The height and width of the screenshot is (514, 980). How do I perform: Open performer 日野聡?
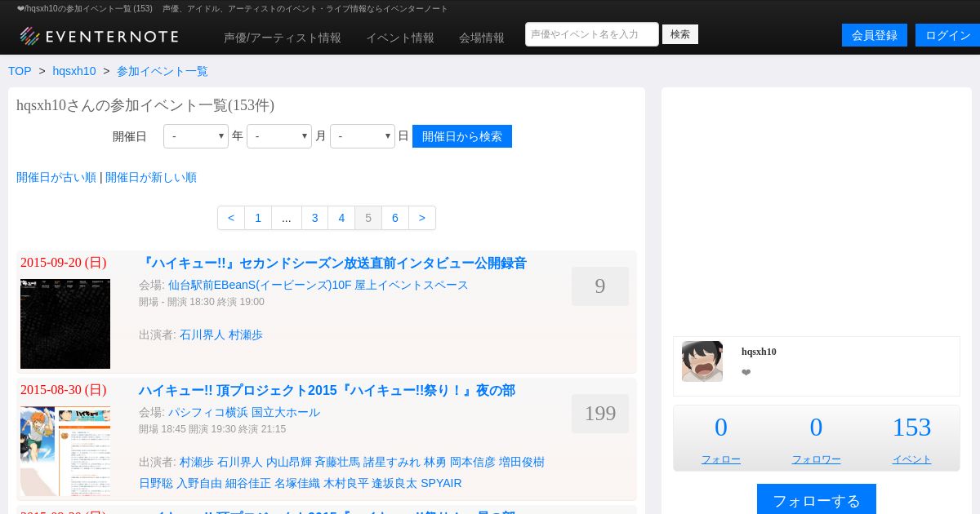pyautogui.click(x=156, y=483)
